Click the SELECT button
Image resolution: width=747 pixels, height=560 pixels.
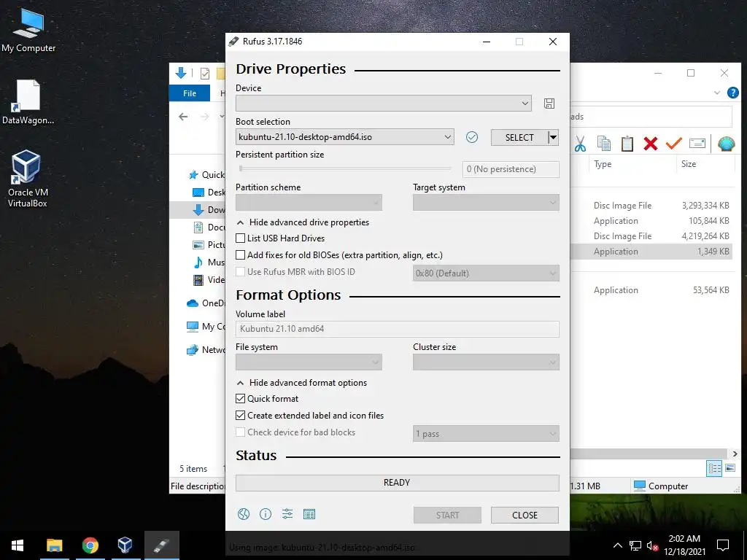tap(519, 138)
